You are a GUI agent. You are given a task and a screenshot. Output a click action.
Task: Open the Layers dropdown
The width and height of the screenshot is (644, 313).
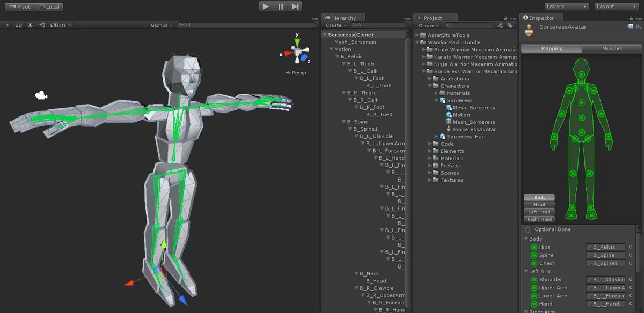[567, 6]
